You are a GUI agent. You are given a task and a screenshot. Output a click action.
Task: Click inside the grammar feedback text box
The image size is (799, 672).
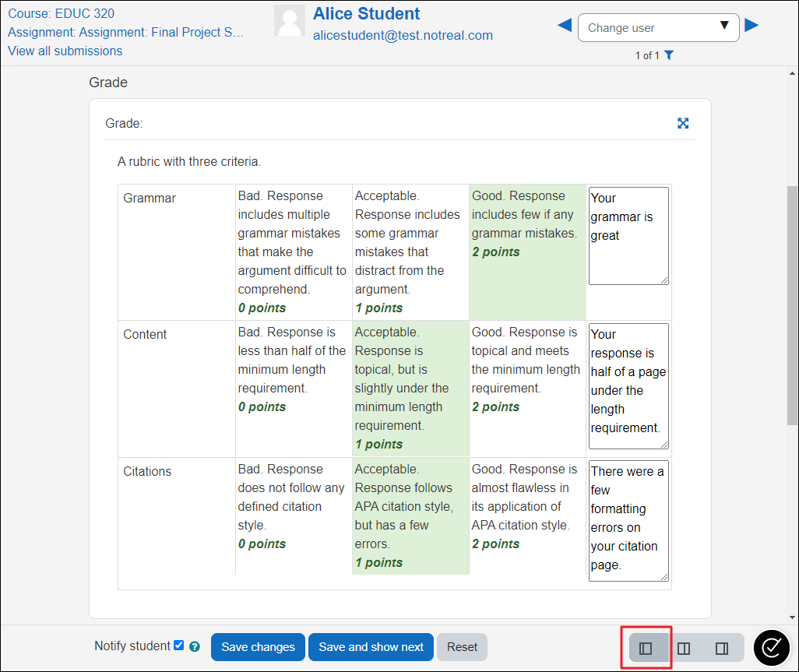[x=628, y=234]
